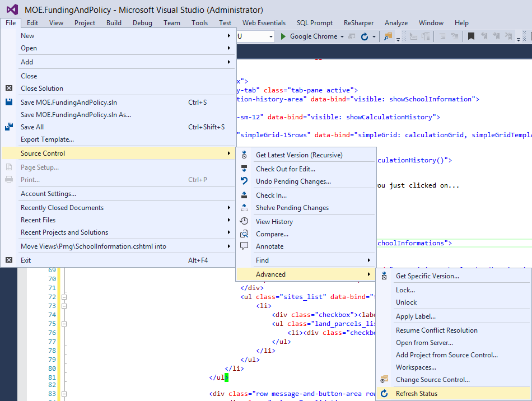Click the Get Latest Version icon
Image resolution: width=532 pixels, height=401 pixels.
[244, 155]
